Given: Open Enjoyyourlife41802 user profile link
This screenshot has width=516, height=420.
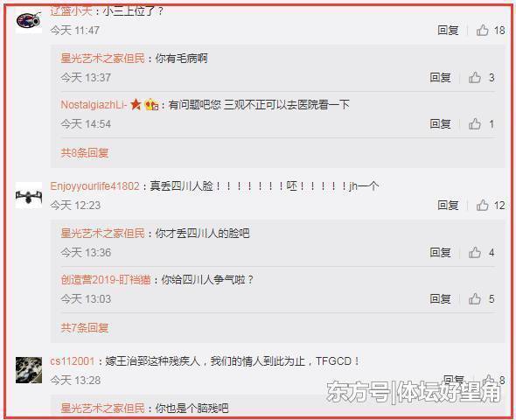Looking at the screenshot, I should 94,186.
